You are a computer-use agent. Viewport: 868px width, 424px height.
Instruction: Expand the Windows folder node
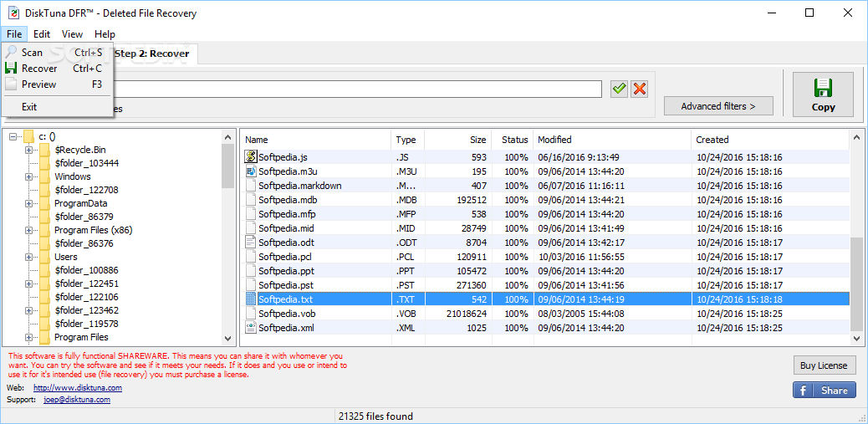click(28, 177)
